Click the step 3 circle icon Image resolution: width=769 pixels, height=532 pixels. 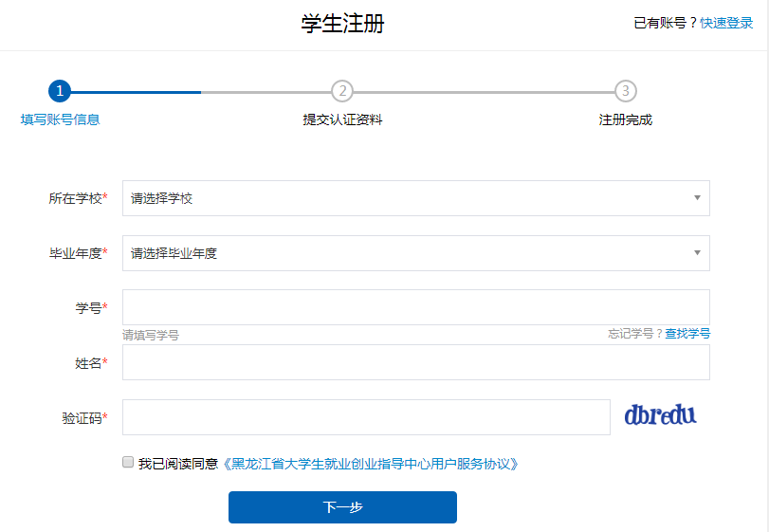(x=625, y=91)
